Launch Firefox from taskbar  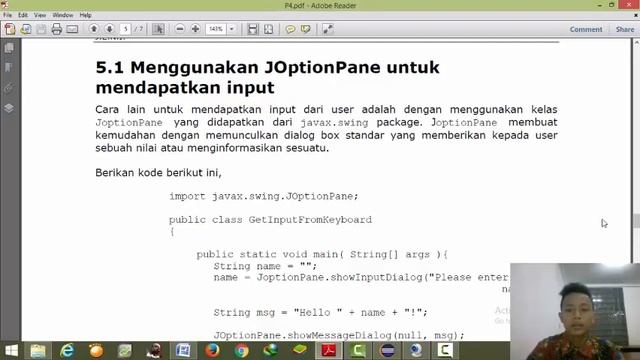212,351
